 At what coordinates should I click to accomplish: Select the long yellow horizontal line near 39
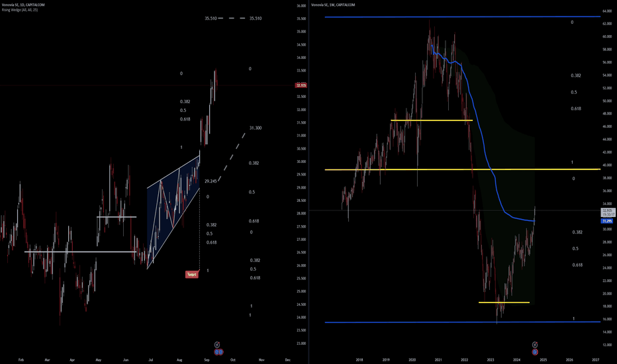(463, 169)
